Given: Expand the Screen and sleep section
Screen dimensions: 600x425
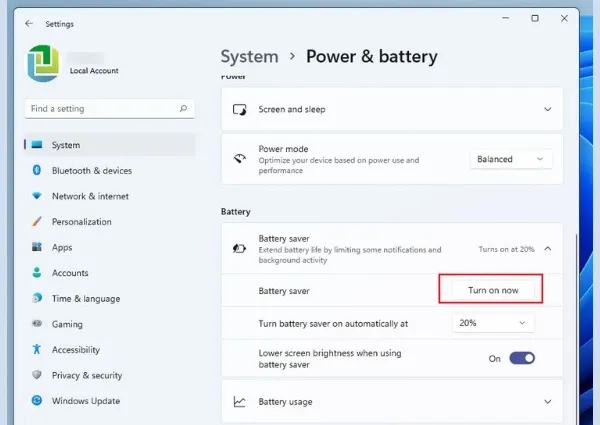Looking at the screenshot, I should click(x=548, y=109).
